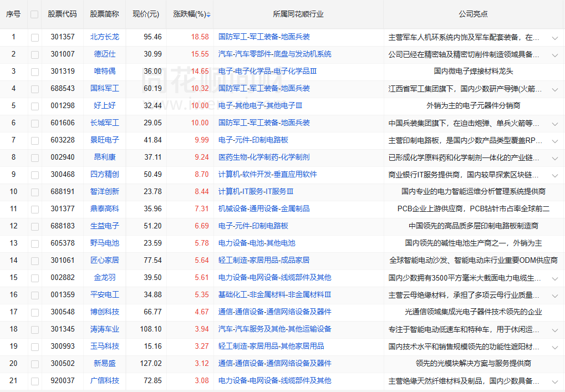Expand company highlight for 长城军工
This screenshot has width=565, height=392.
tap(555, 124)
